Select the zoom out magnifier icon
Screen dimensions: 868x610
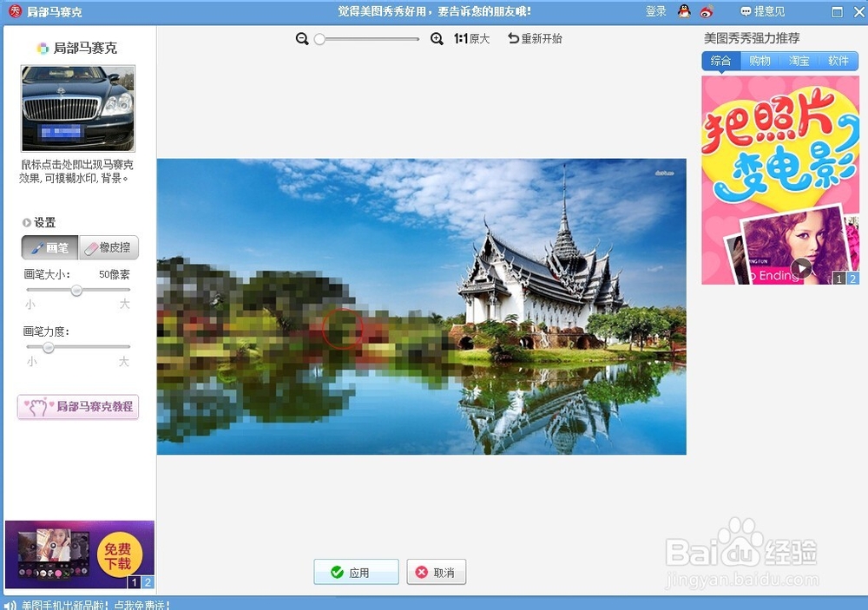(x=302, y=38)
